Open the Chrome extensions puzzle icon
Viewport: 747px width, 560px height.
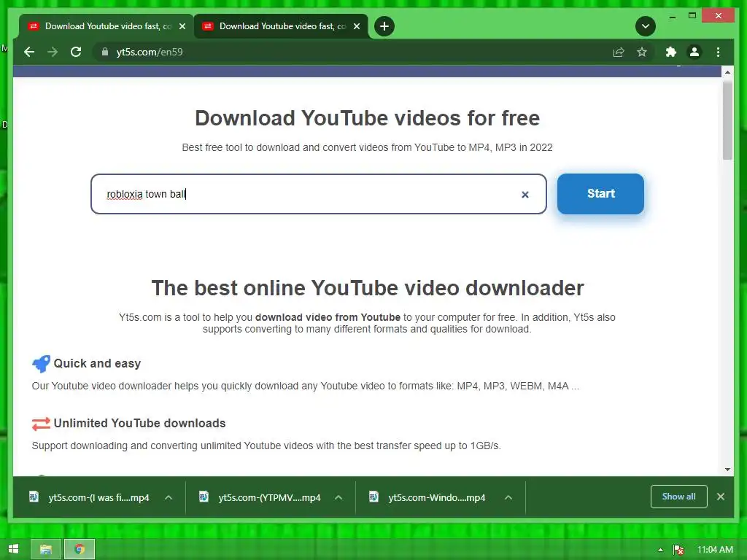click(671, 52)
